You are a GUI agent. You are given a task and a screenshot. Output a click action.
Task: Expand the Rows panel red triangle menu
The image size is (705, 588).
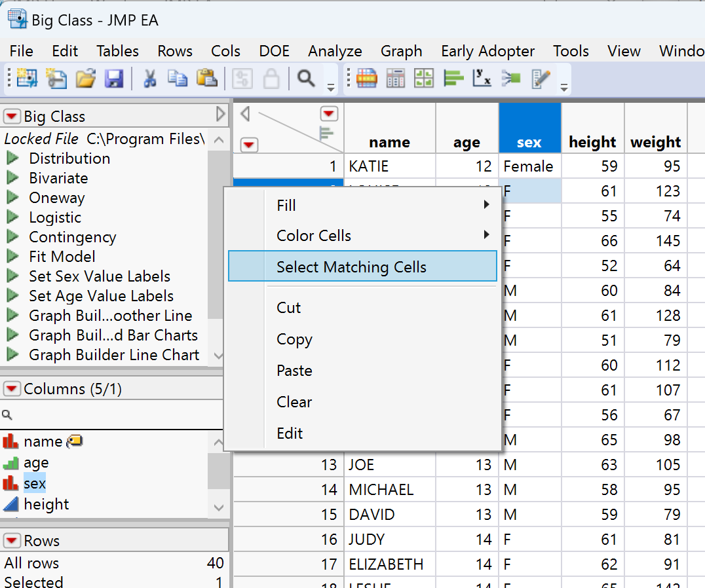(x=12, y=541)
